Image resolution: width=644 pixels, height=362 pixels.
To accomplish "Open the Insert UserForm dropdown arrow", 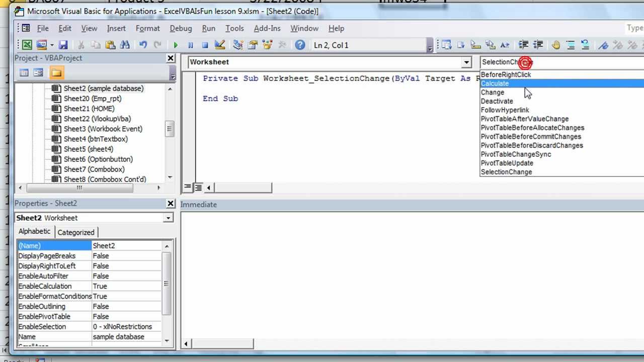I will 51,45.
